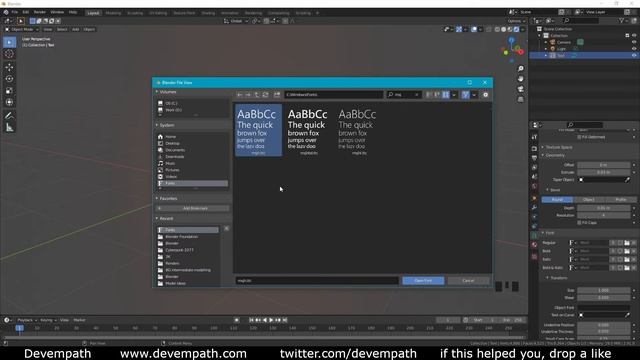Viewport: 640px width, 360px height.
Task: Toggle the Fill Deformed checkbox
Action: click(579, 137)
